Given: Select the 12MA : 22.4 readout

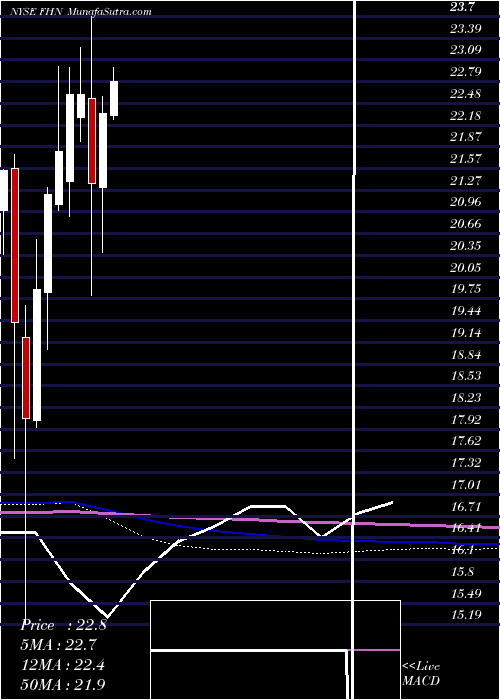Looking at the screenshot, I should tap(63, 665).
